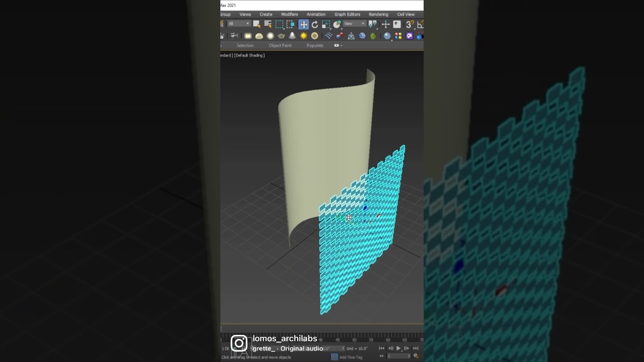
Task: Activate the Select and Move tool
Action: coord(303,24)
